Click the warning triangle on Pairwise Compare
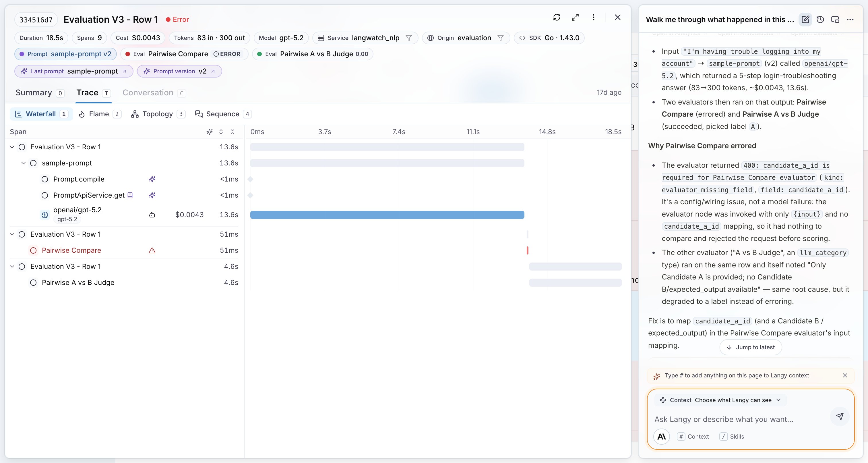 tap(152, 250)
